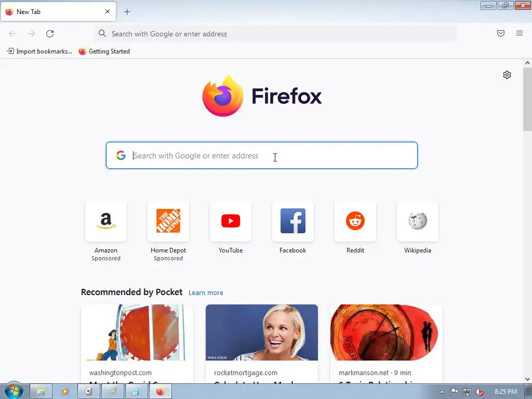Open the network tray icon
This screenshot has height=399, width=532.
point(467,392)
